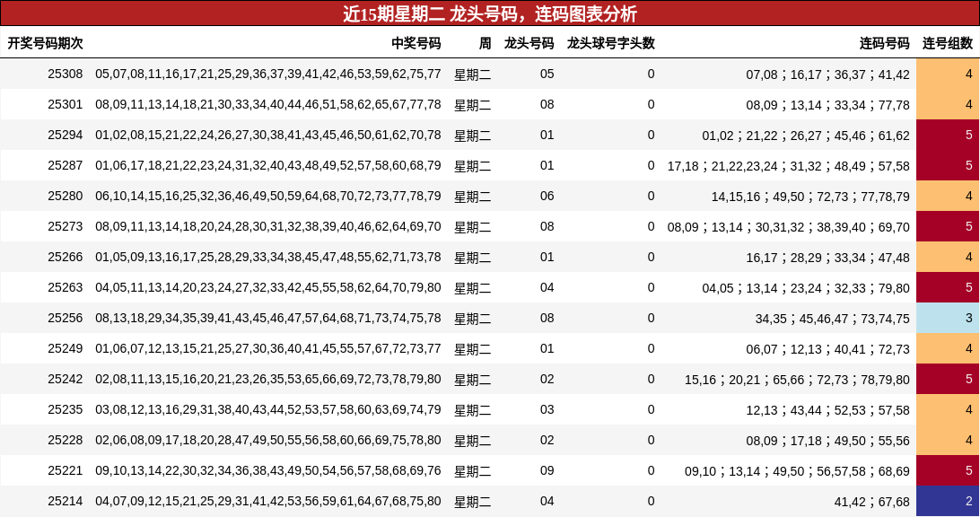
Task: Select the 龙头号码 column header
Action: coord(529,43)
